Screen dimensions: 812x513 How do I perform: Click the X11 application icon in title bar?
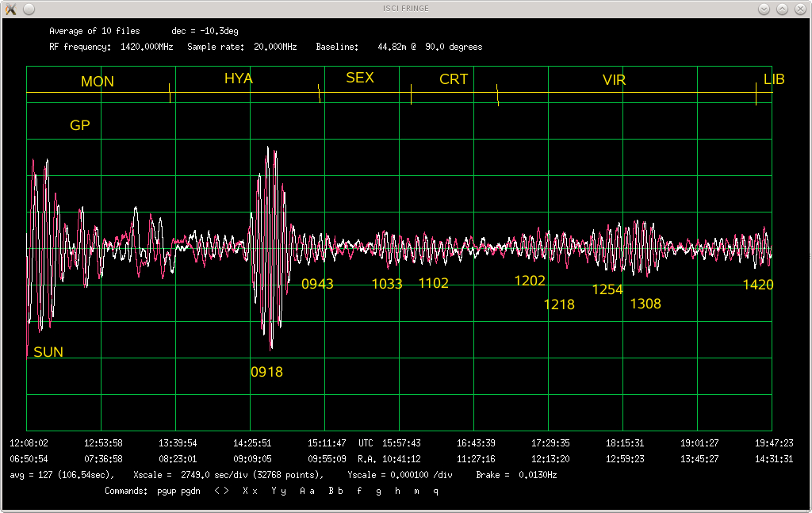(11, 9)
